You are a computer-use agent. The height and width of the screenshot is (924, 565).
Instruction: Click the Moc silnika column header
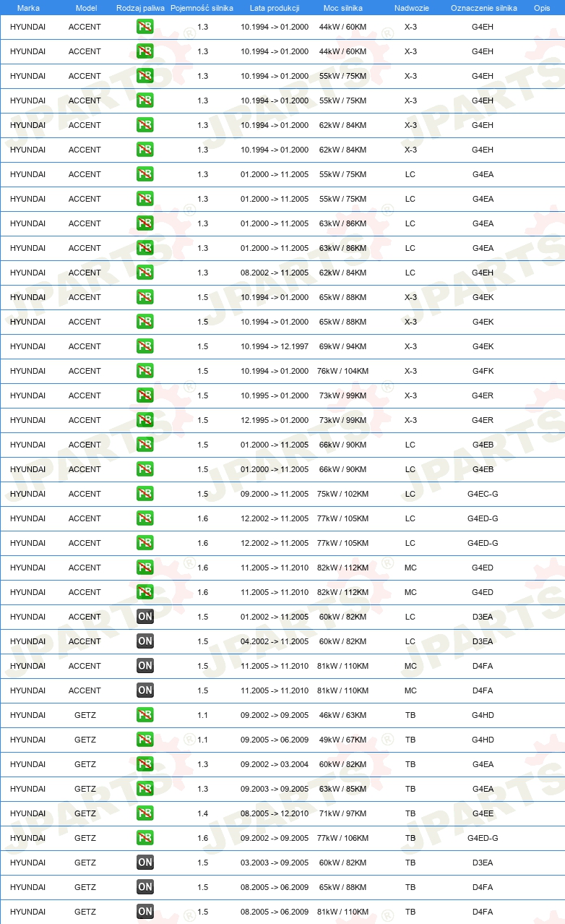pos(343,8)
